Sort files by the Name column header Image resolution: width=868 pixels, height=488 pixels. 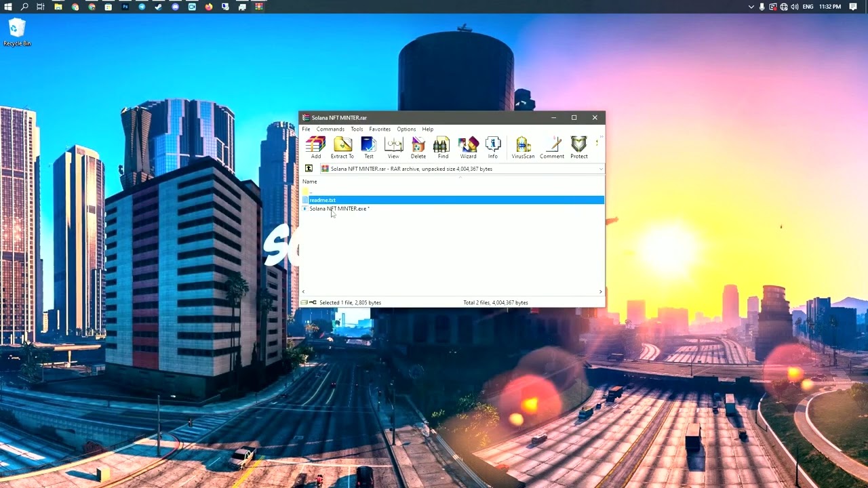(310, 182)
